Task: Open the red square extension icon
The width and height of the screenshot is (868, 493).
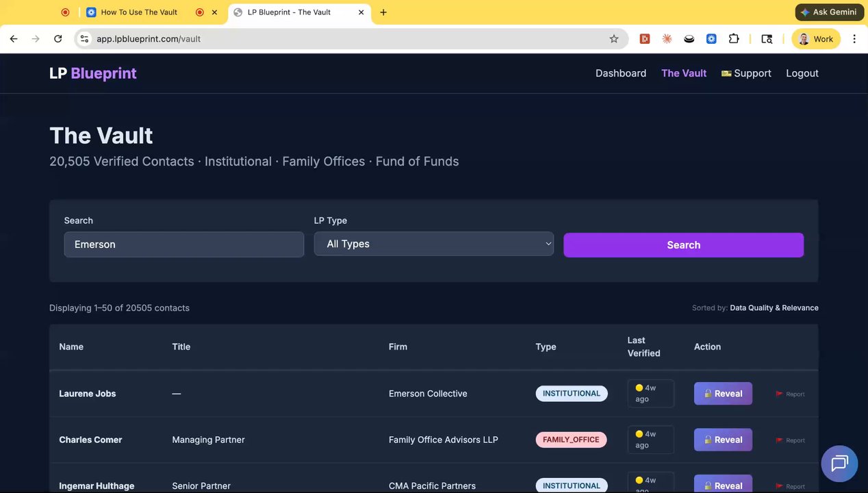Action: [644, 39]
